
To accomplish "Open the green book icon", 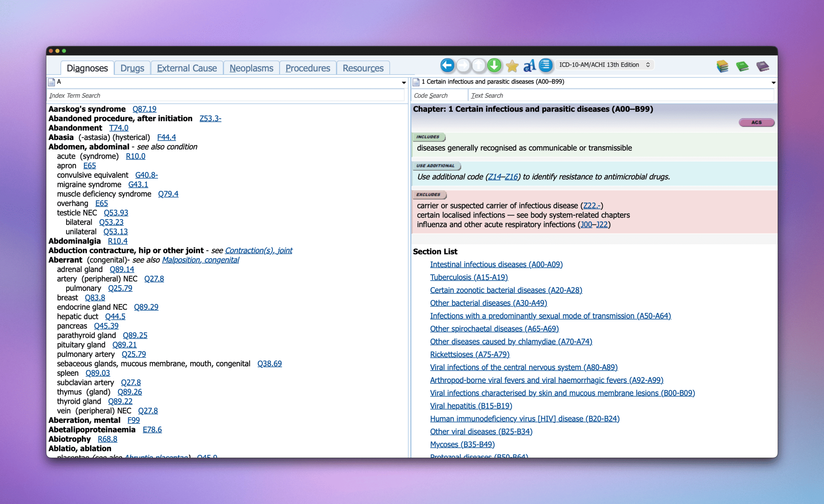I will tap(742, 66).
